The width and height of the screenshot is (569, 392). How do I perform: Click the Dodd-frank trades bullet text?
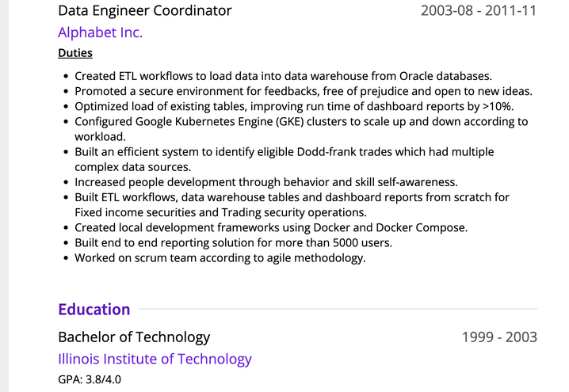pos(284,159)
